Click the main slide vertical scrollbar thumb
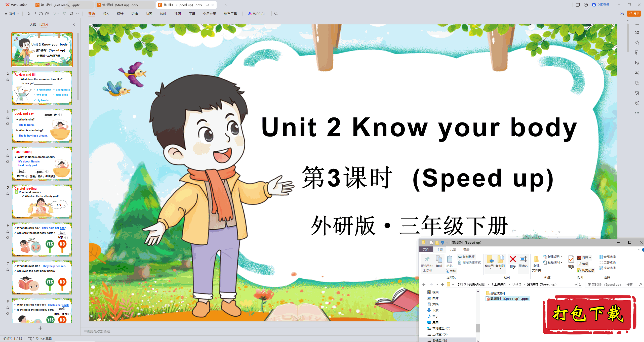The height and width of the screenshot is (342, 644). (x=628, y=38)
